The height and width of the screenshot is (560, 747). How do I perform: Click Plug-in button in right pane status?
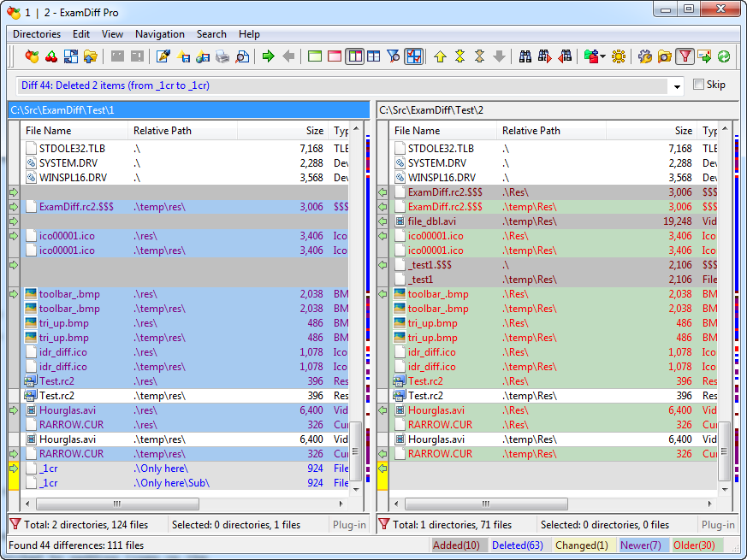point(718,525)
